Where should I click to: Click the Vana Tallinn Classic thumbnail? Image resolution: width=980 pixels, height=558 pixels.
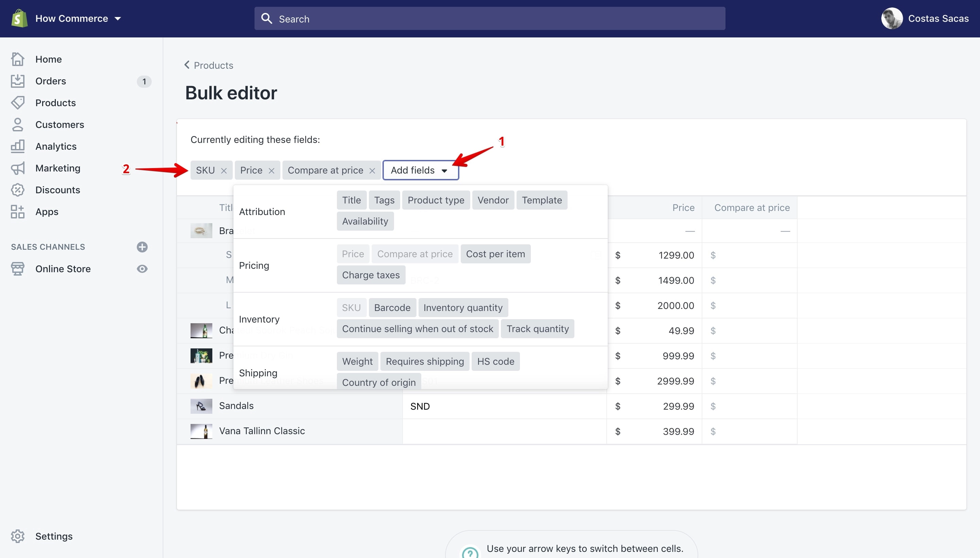point(201,431)
